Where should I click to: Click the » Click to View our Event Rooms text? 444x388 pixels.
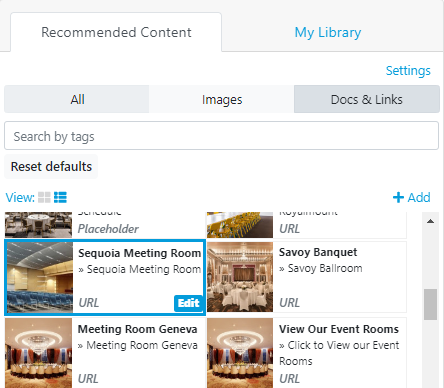coord(339,353)
